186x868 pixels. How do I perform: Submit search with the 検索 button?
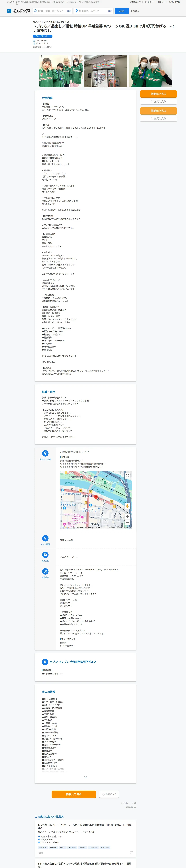click(122, 11)
